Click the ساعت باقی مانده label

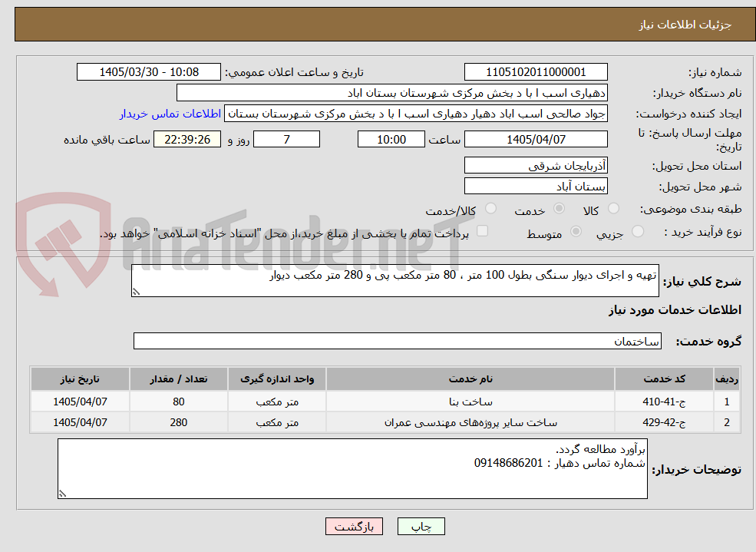click(x=107, y=140)
